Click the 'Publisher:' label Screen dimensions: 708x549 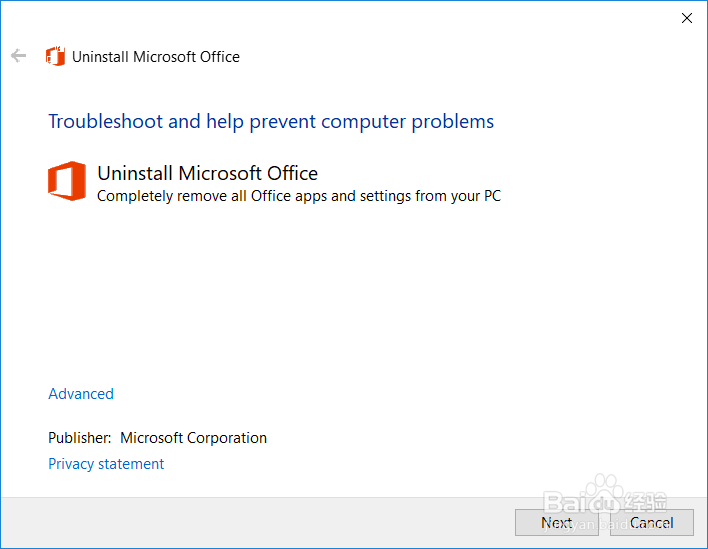(x=79, y=438)
